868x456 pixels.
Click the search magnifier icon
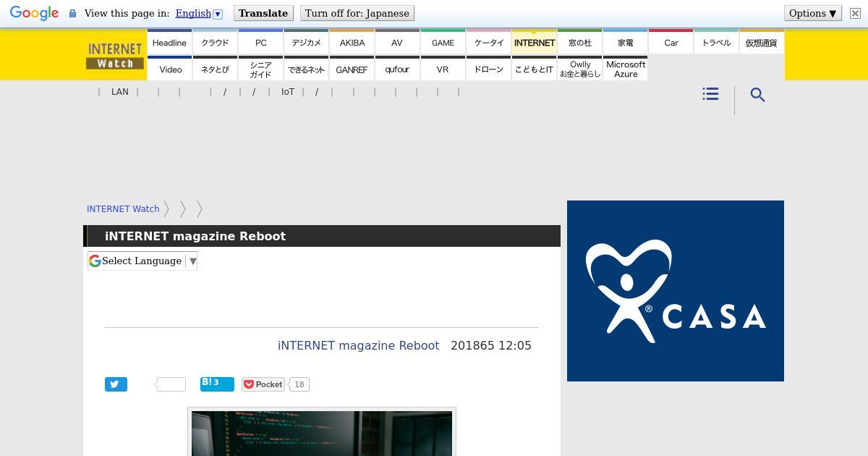point(757,95)
